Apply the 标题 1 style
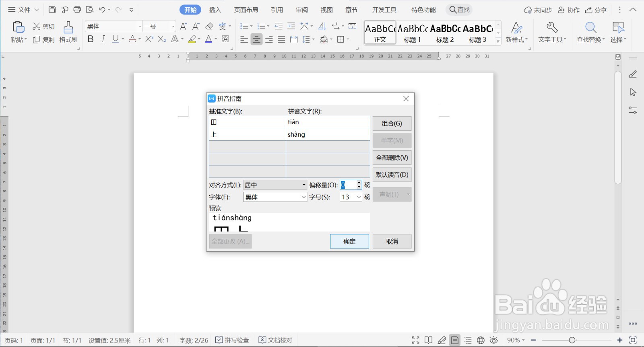 (x=413, y=32)
